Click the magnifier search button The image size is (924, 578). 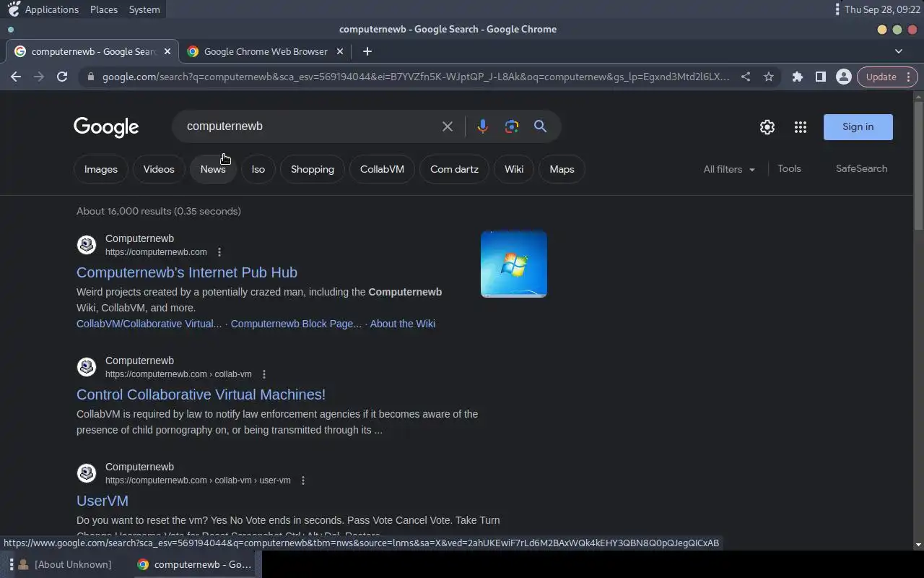(540, 126)
